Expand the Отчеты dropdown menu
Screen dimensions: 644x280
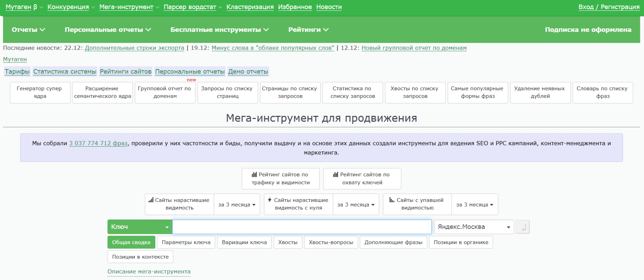28,30
